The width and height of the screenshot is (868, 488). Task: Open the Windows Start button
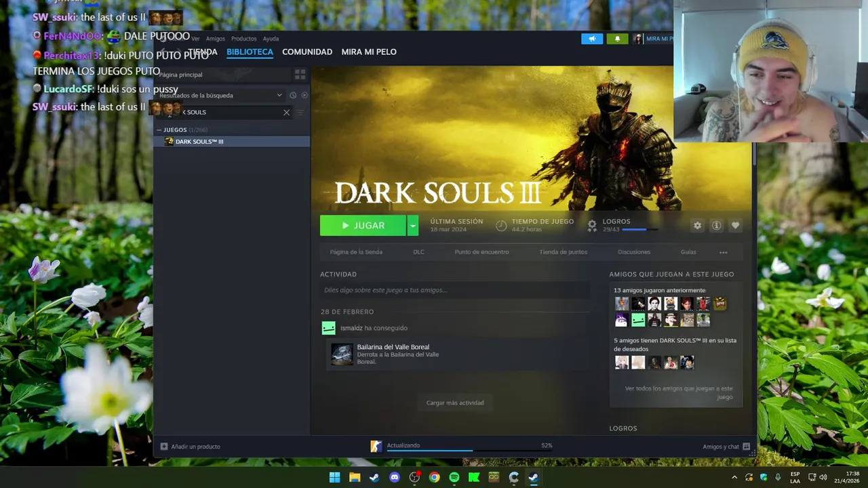[334, 477]
